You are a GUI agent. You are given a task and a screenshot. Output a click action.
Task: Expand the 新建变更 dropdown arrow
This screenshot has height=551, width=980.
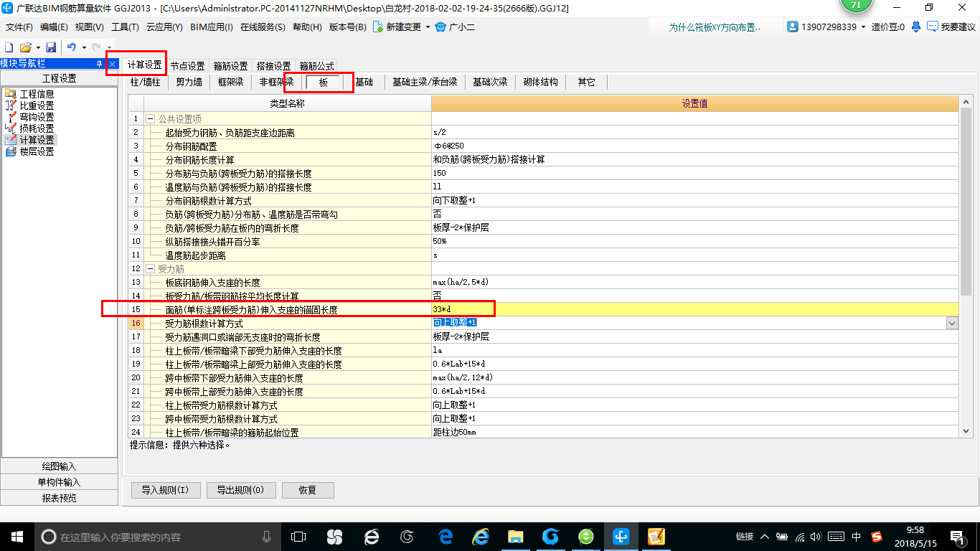click(x=428, y=27)
